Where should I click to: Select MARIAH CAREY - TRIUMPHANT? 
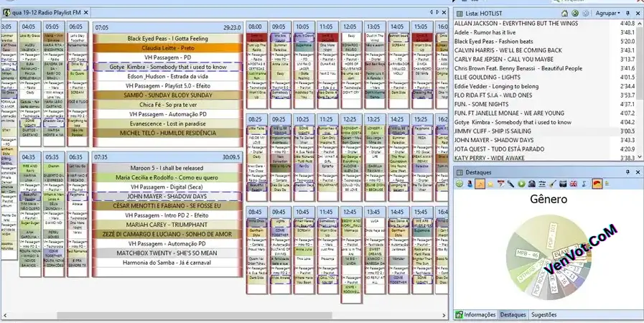point(167,225)
